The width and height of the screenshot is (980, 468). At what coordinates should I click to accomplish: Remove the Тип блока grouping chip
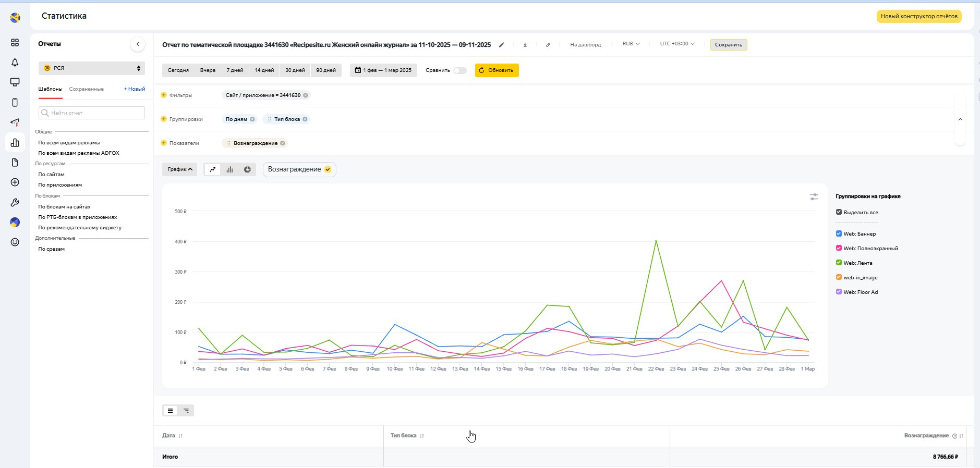coord(305,119)
